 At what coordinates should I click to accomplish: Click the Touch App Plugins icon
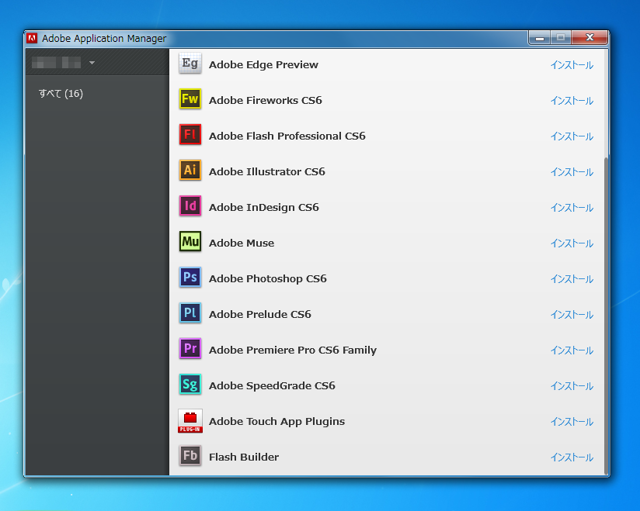[190, 421]
